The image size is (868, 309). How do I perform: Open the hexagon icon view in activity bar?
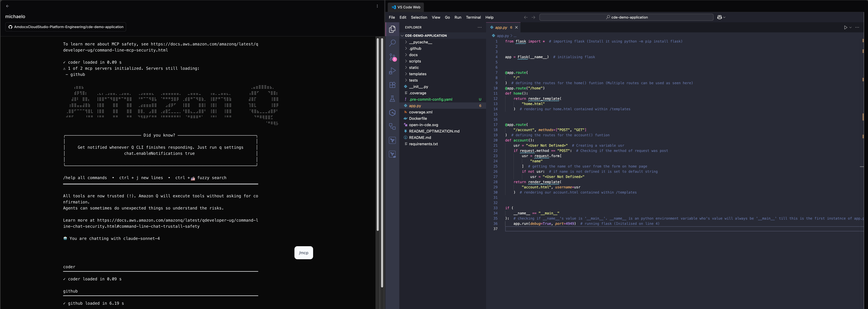coord(392,113)
